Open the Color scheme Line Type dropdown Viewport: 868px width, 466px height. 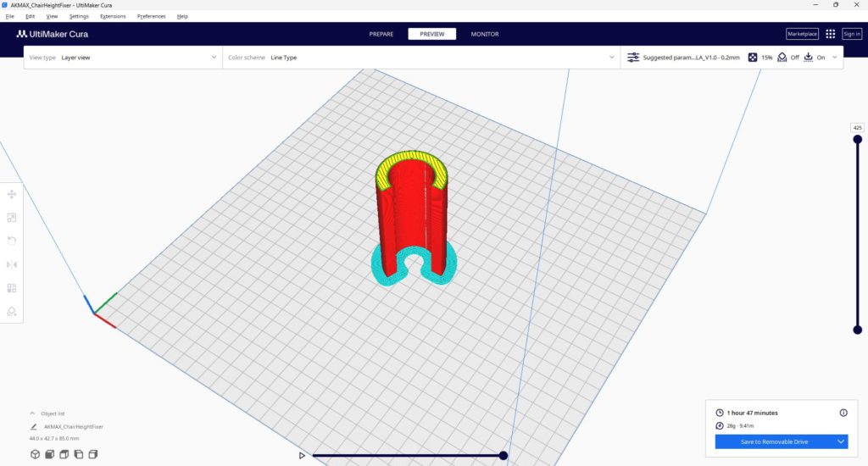420,58
